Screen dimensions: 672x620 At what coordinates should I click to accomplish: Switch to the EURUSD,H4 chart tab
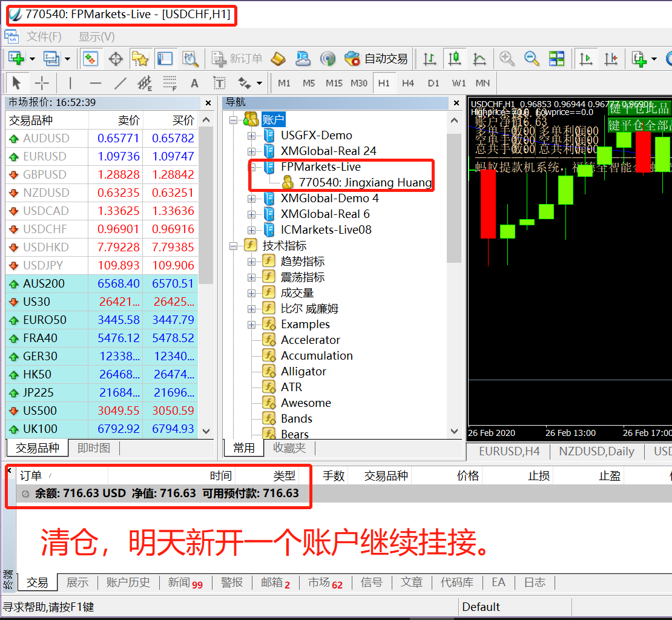pyautogui.click(x=509, y=451)
